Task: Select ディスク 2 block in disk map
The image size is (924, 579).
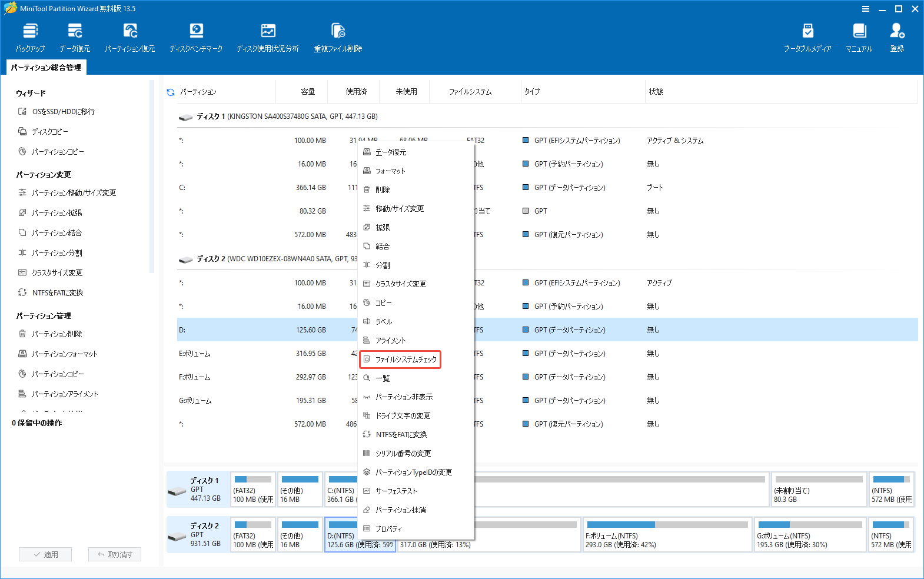Action: coord(198,534)
